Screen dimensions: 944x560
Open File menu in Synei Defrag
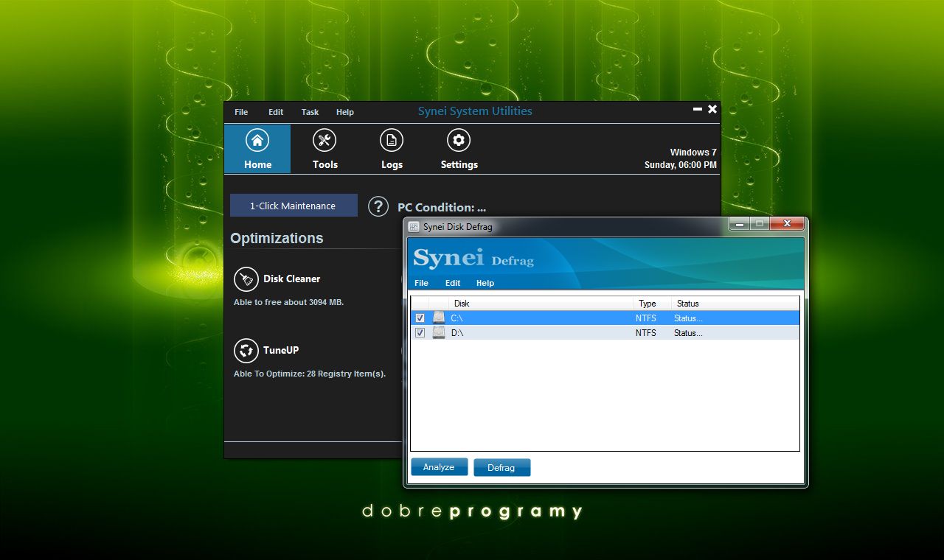(x=421, y=283)
